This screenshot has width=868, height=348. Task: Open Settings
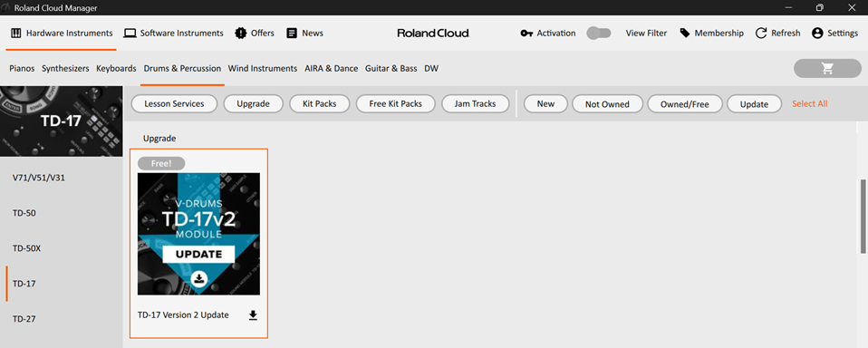834,34
